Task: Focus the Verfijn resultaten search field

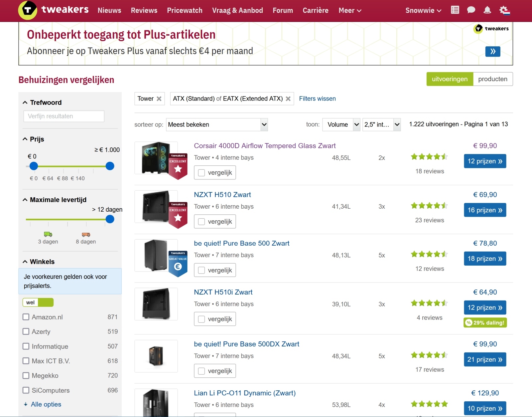Action: tap(64, 116)
